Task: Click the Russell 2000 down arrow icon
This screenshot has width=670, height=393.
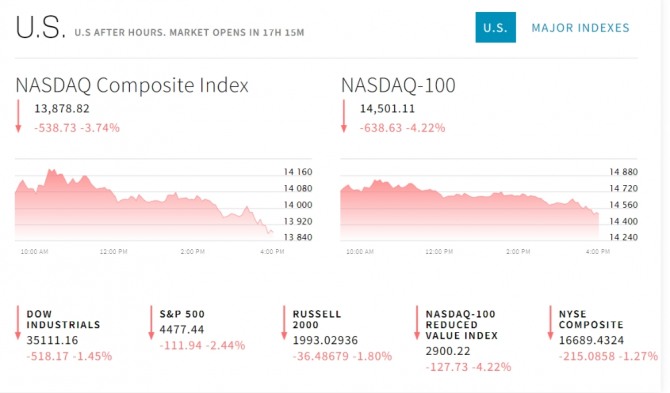Action: click(284, 323)
